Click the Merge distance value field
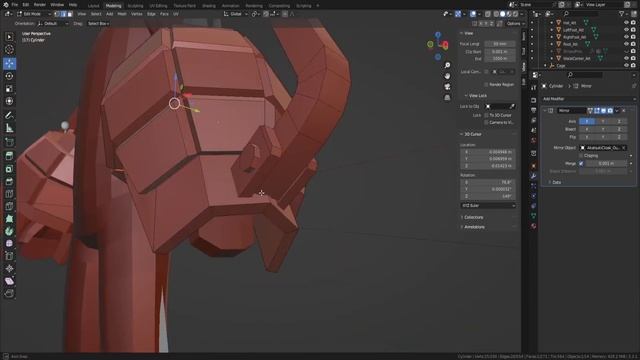Screen dimensions: 640x360 [606, 163]
